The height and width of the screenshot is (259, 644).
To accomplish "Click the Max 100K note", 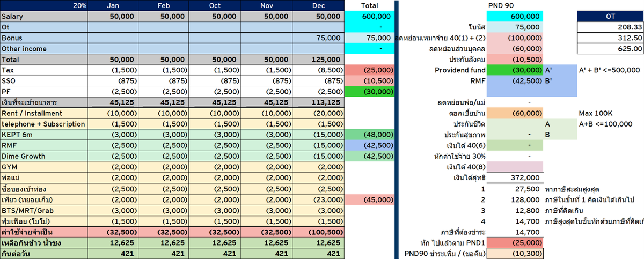I will pos(597,113).
